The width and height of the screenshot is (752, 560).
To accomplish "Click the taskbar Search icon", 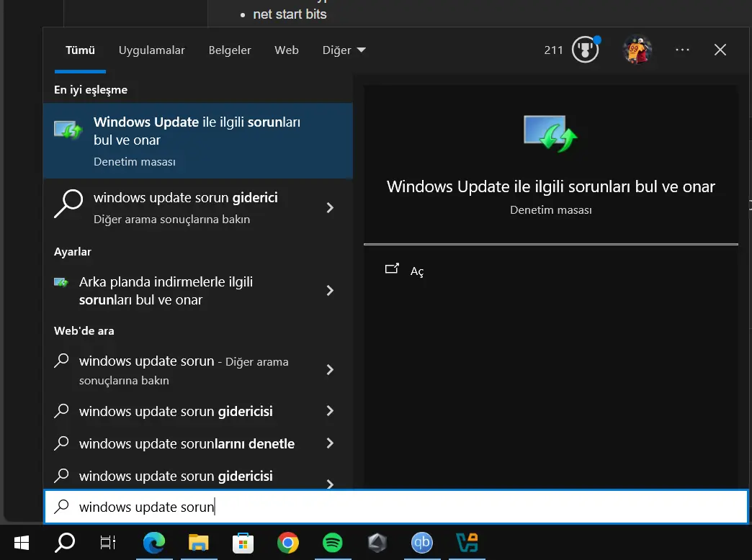I will tap(65, 542).
